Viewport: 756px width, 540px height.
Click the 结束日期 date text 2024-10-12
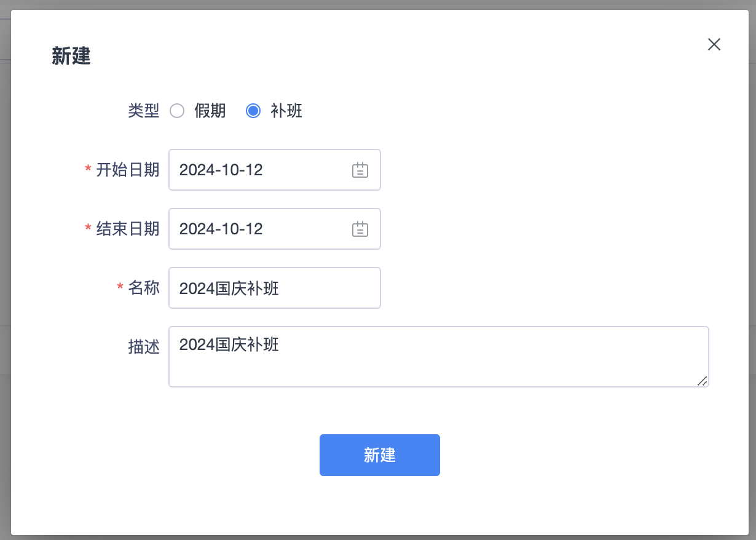tap(221, 229)
